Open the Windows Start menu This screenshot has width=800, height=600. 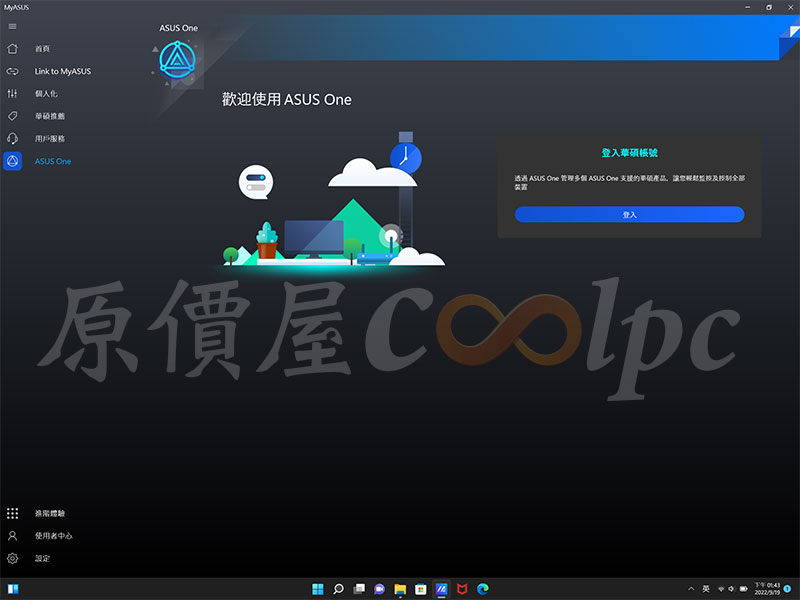(317, 589)
